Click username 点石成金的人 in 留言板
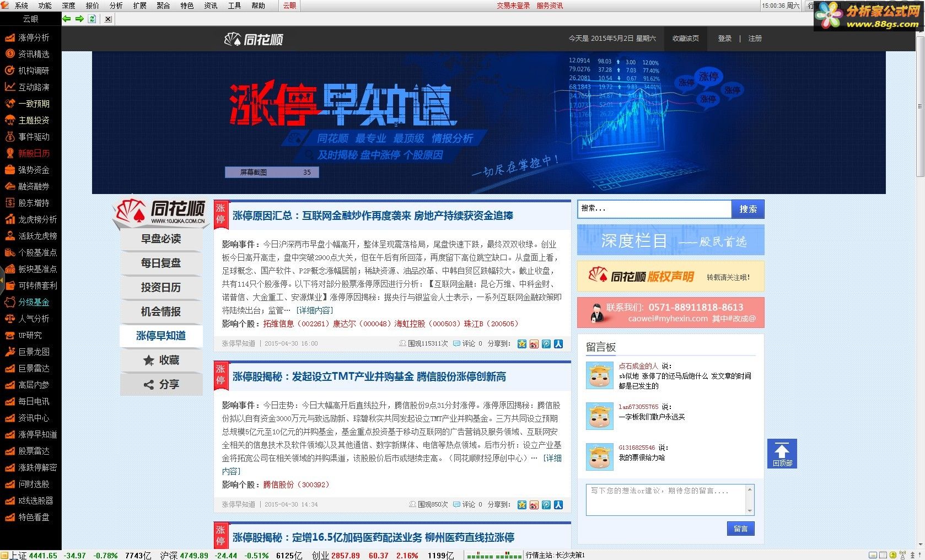Screen dimensions: 925x560 [x=638, y=366]
